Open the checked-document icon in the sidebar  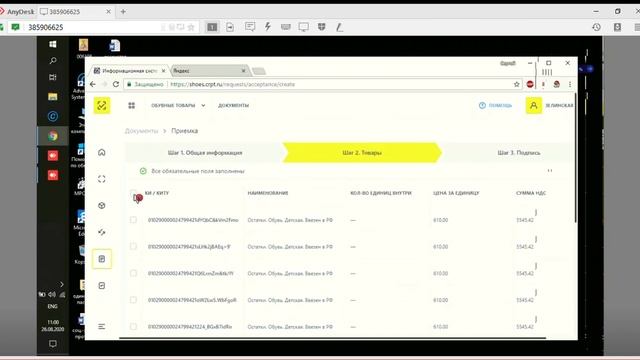click(102, 285)
